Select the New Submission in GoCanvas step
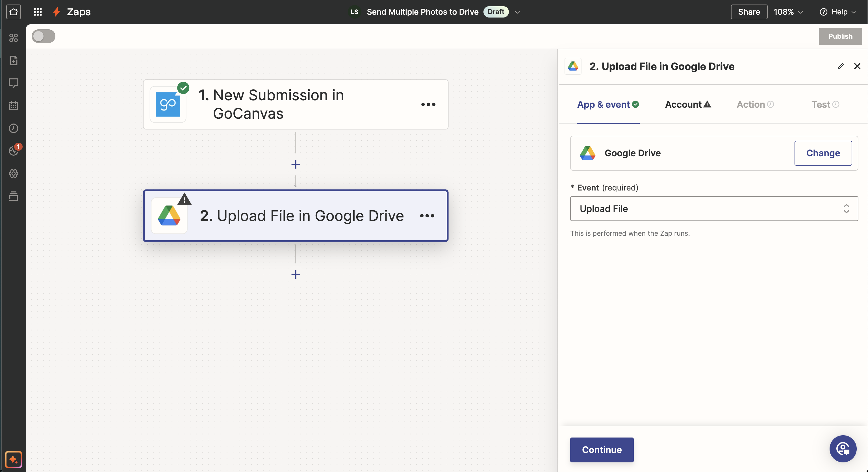 (296, 105)
